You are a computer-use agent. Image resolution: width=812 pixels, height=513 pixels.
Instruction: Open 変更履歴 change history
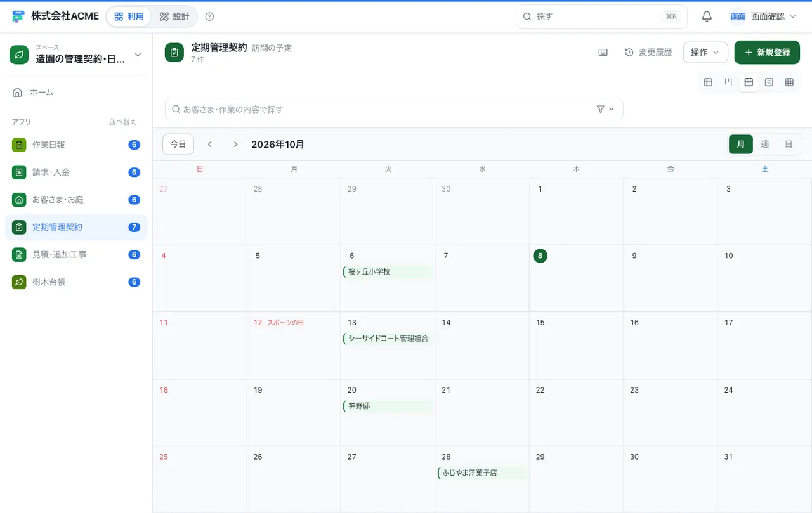[x=648, y=53]
